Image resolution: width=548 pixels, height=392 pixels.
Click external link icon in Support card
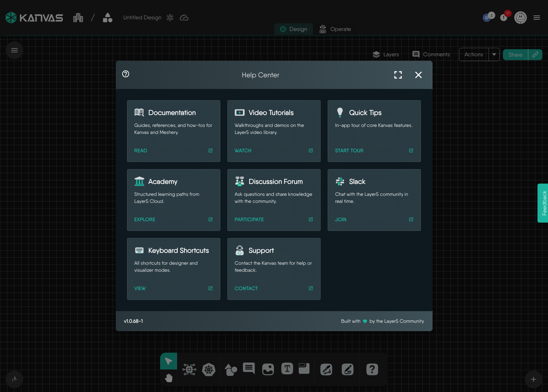pos(311,288)
